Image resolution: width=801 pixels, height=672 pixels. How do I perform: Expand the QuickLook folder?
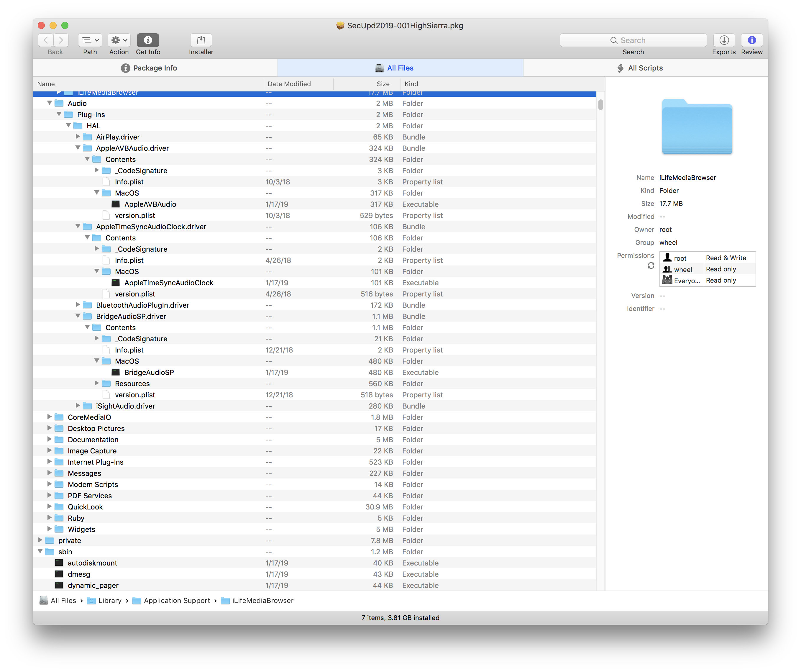[x=50, y=507]
